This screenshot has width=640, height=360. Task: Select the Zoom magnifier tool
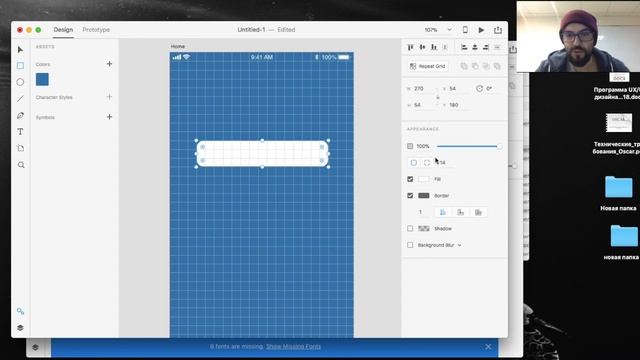tap(21, 165)
